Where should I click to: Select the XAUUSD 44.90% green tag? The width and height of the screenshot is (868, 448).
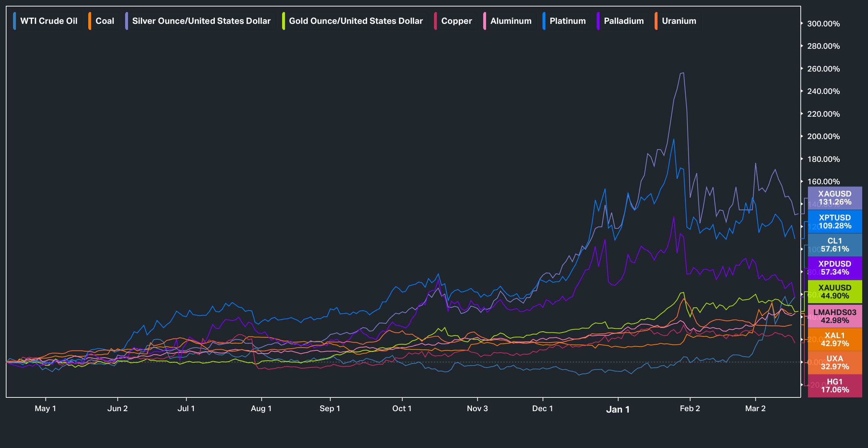tap(835, 292)
